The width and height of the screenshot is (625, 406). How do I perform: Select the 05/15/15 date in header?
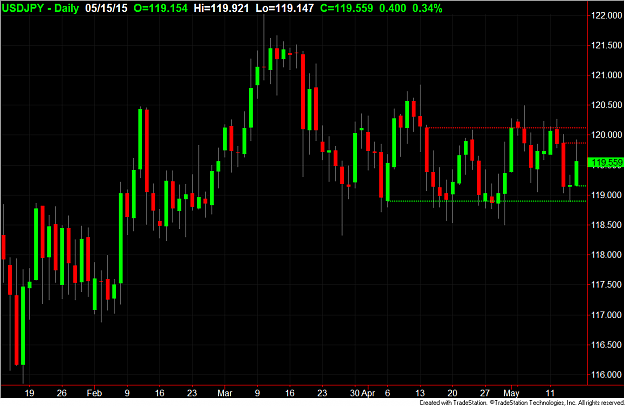tap(106, 8)
